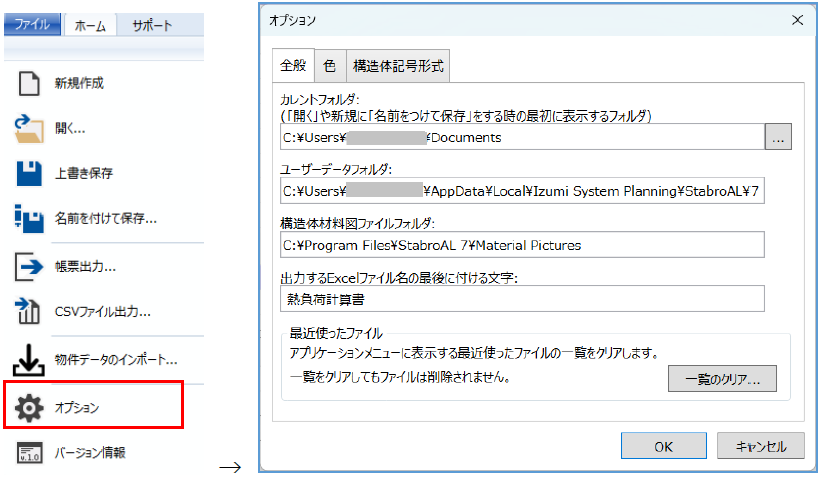Click the バージョン情報 version icon
This screenshot has width=824, height=481.
coord(30,452)
